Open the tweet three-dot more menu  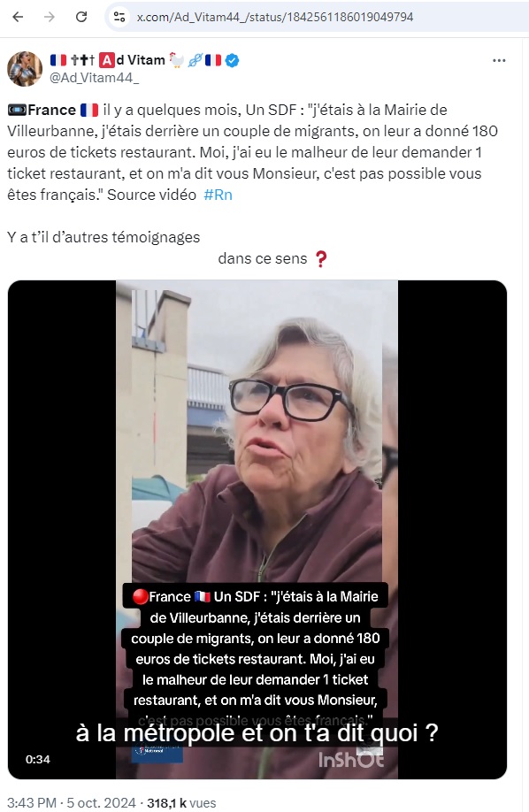(x=499, y=60)
